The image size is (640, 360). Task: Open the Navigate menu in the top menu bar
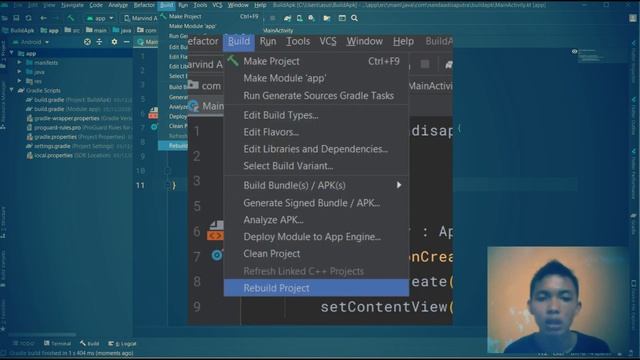(x=72, y=5)
